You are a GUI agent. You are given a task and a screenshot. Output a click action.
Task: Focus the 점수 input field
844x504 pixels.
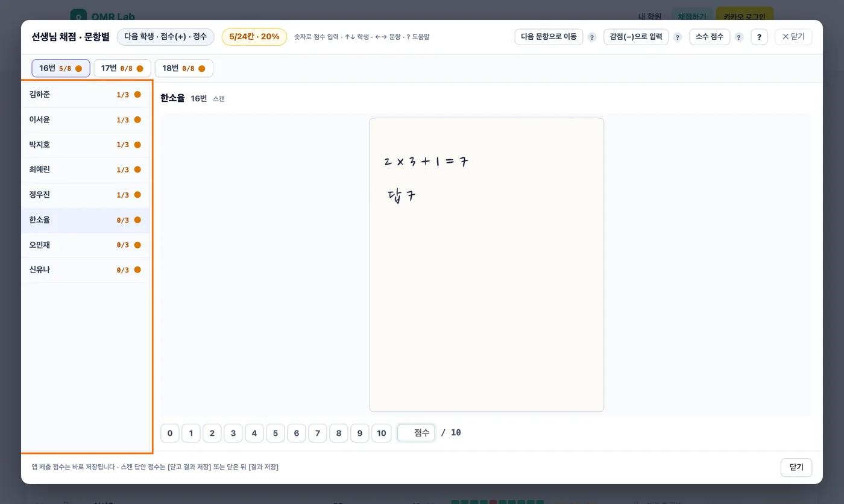pyautogui.click(x=416, y=433)
